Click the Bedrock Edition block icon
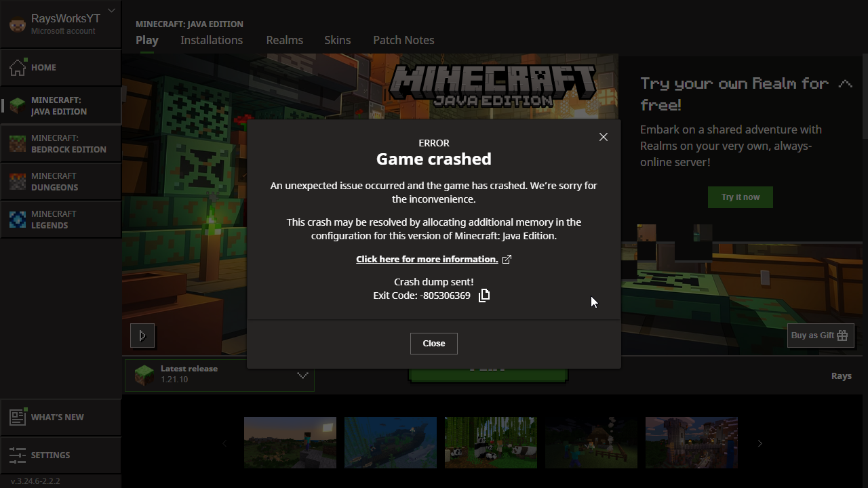 17,143
